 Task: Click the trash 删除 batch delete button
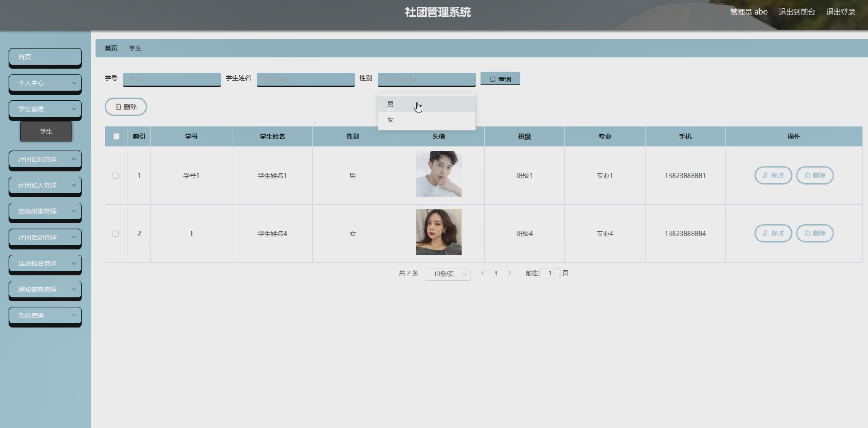(126, 107)
